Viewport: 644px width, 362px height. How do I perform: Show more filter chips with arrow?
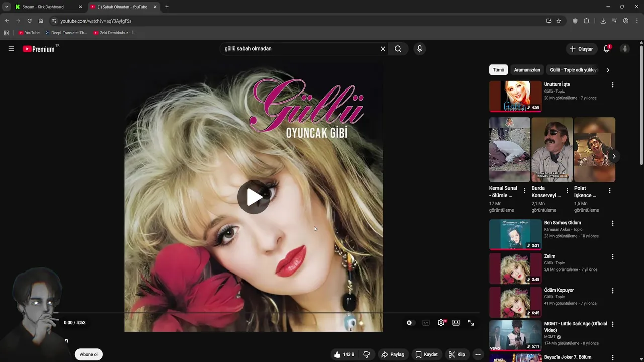[x=607, y=70]
